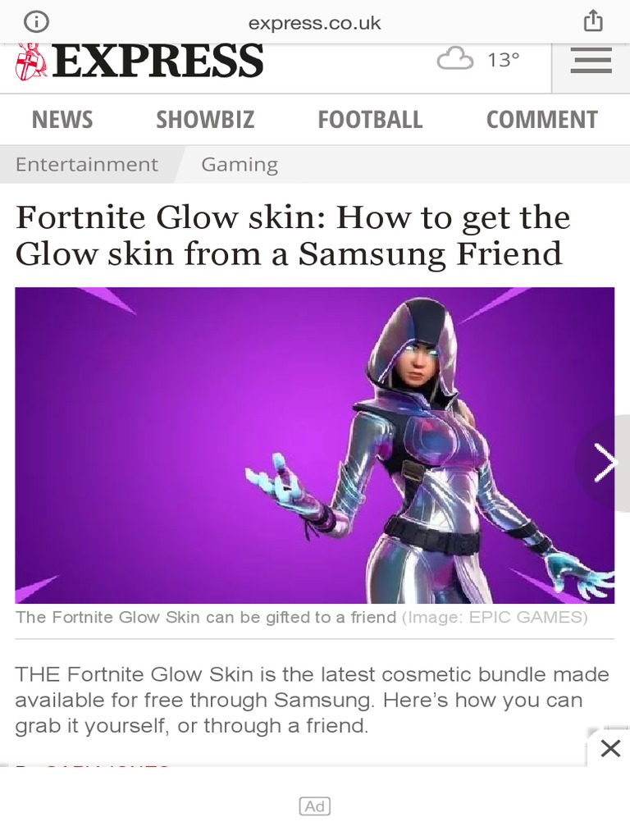The image size is (630, 840).
Task: Click the EXPRESS masthead title
Action: [157, 61]
